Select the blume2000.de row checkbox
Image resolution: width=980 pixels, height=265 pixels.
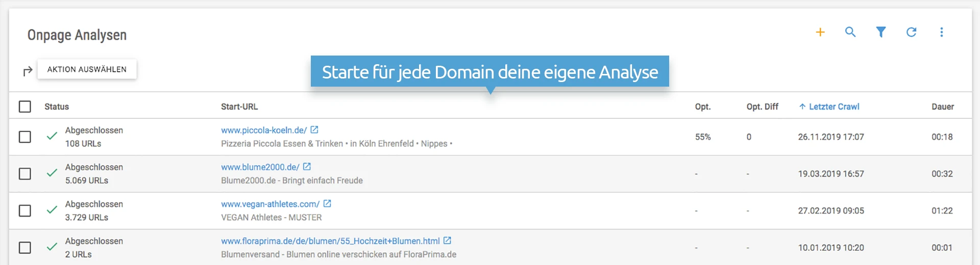25,174
